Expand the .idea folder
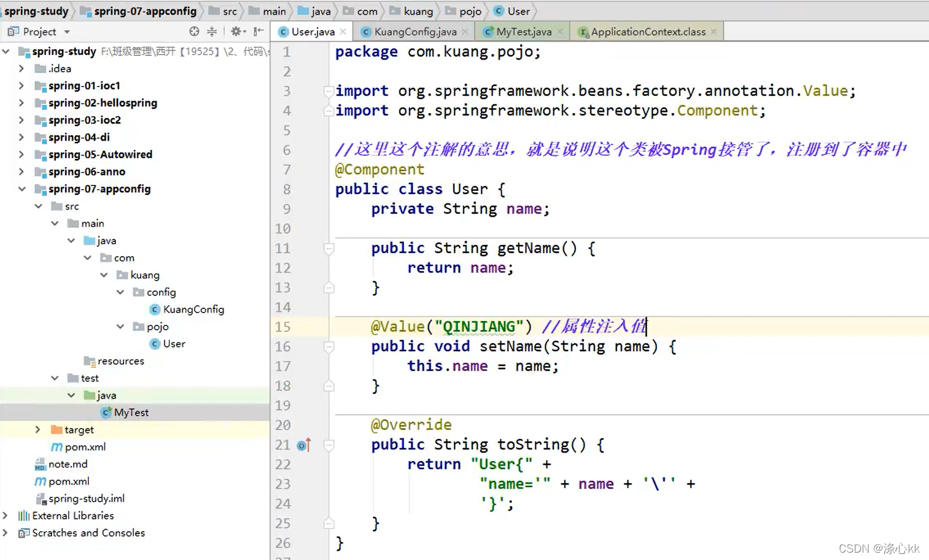 point(21,69)
